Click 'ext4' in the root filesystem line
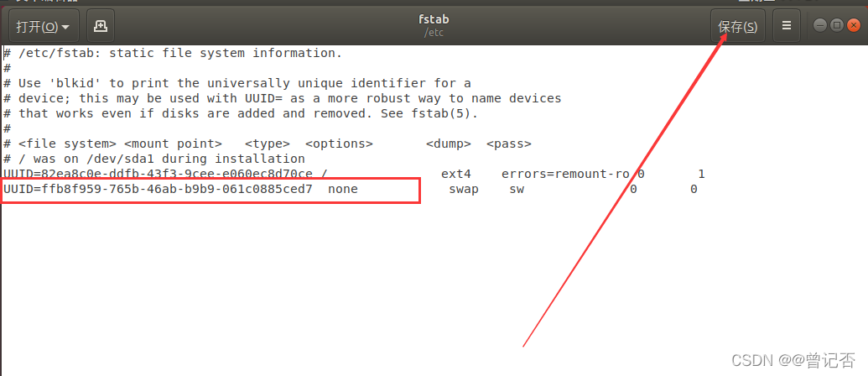 tap(456, 174)
